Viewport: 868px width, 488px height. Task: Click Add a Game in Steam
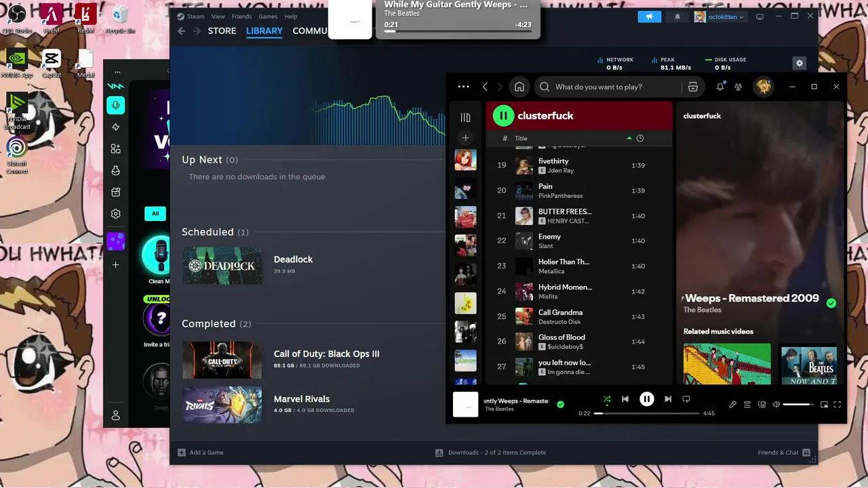click(201, 453)
